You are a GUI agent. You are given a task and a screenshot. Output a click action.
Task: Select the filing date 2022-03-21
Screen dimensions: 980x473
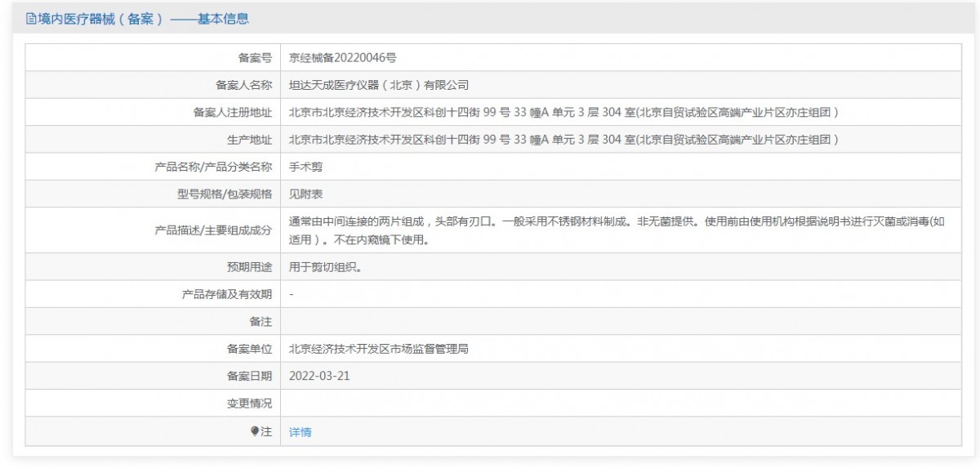point(320,376)
